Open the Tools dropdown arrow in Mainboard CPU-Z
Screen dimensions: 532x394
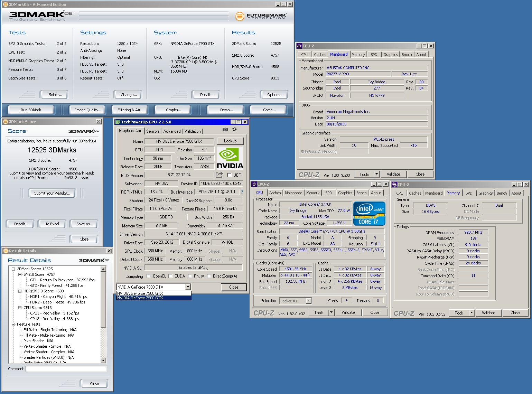pos(377,174)
